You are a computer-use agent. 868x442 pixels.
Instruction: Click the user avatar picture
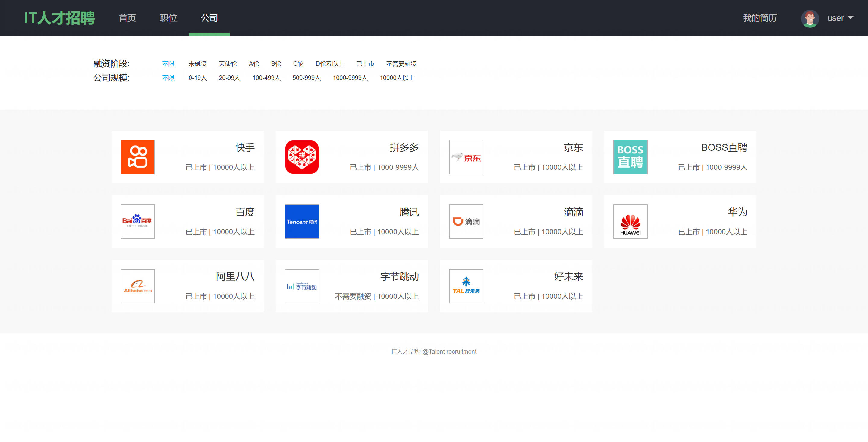[810, 18]
